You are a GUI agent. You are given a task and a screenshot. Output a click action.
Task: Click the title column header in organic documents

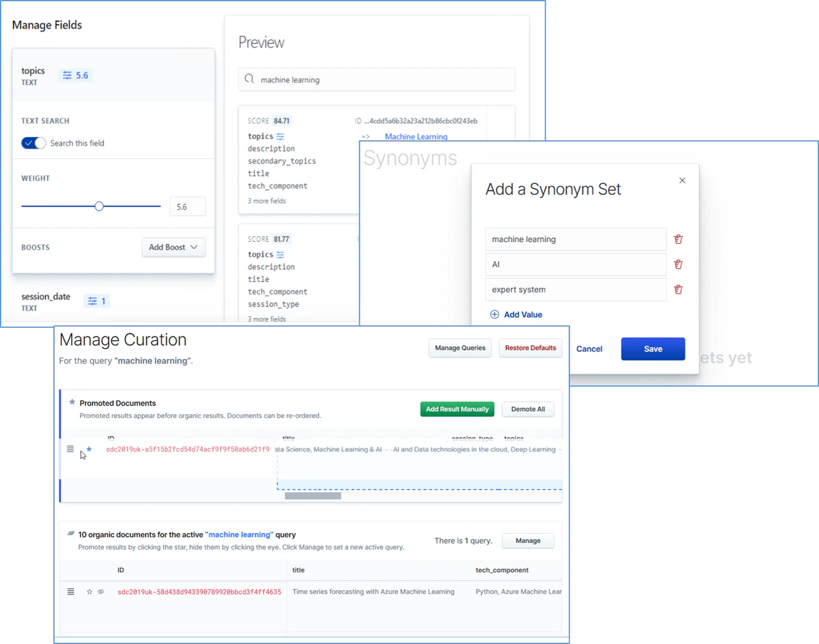click(299, 570)
